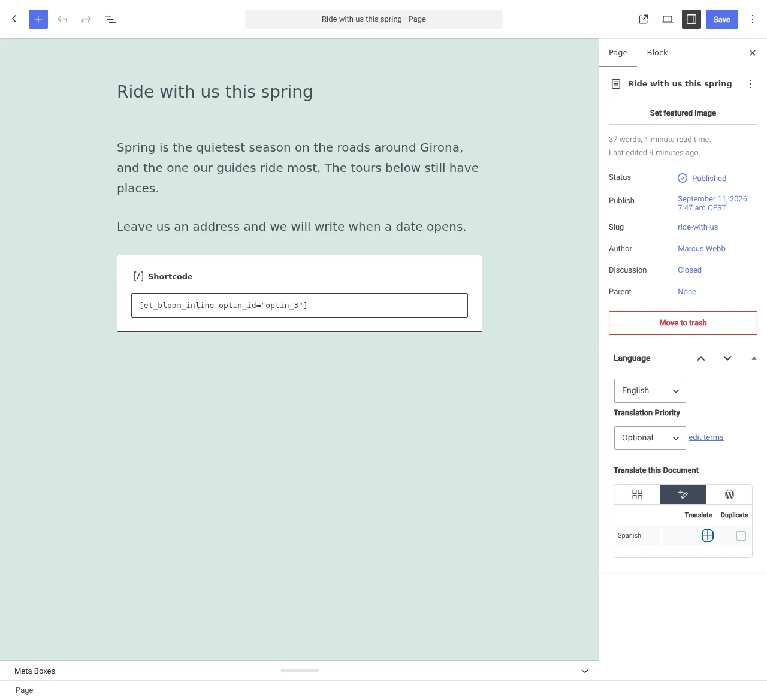Open the command palette document title bar
This screenshot has width=767, height=700.
[374, 19]
